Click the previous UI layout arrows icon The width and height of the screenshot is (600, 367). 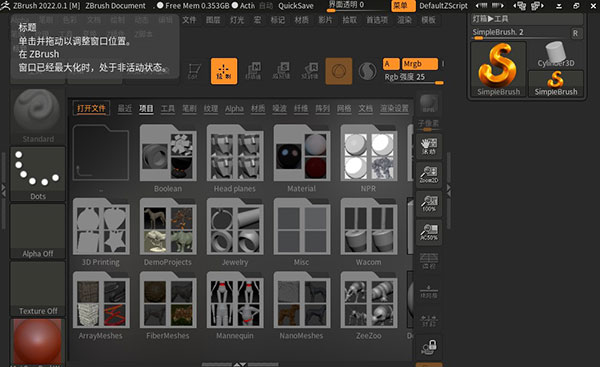click(x=481, y=6)
